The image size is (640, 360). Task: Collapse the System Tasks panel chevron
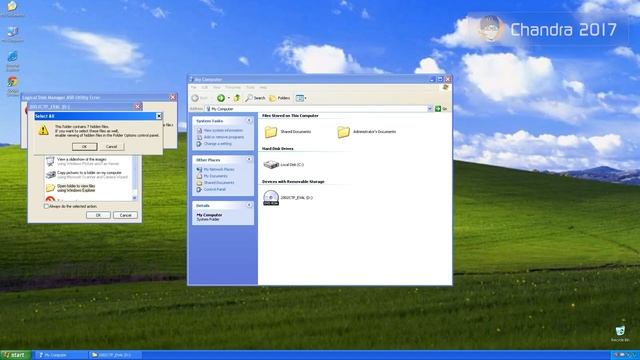pyautogui.click(x=249, y=121)
